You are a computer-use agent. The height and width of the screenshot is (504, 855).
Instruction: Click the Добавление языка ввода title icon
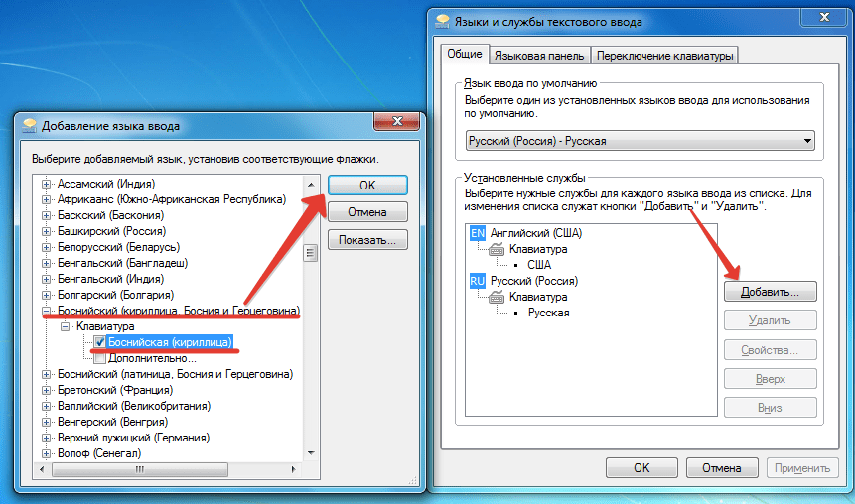coord(30,126)
